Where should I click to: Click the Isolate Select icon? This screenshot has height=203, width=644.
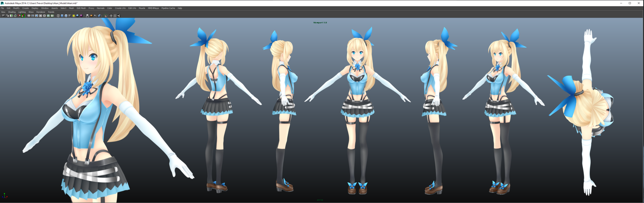point(105,16)
